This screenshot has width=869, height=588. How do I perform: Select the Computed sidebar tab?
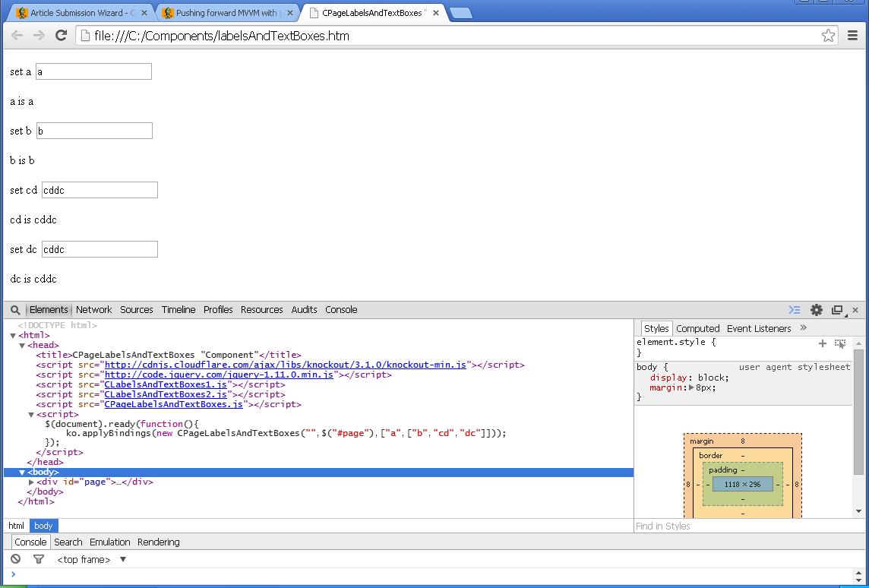698,329
